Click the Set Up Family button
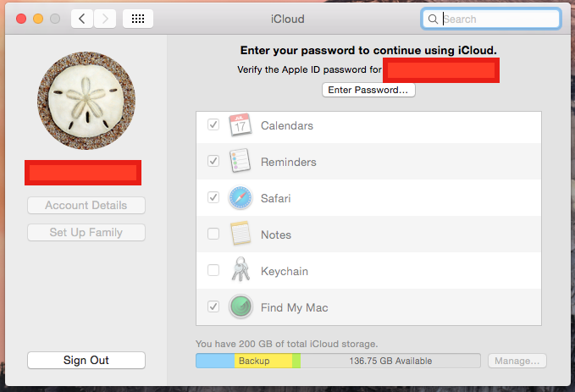 click(x=86, y=233)
